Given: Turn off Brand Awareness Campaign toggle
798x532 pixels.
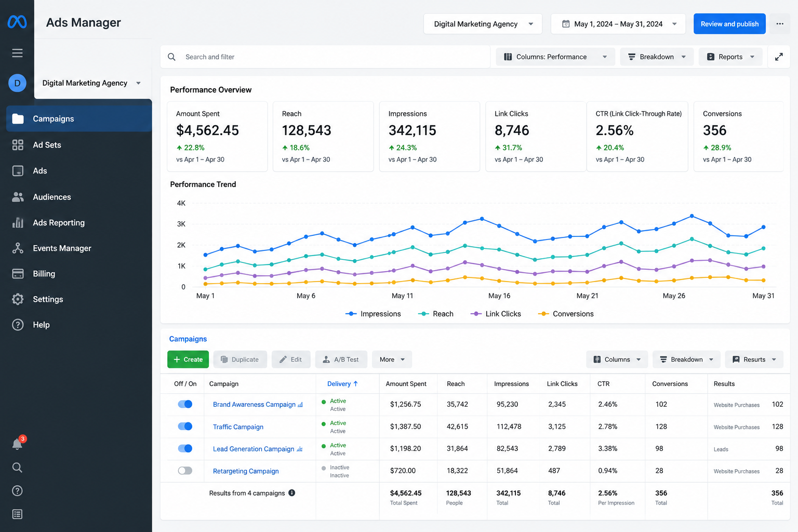Looking at the screenshot, I should [185, 404].
